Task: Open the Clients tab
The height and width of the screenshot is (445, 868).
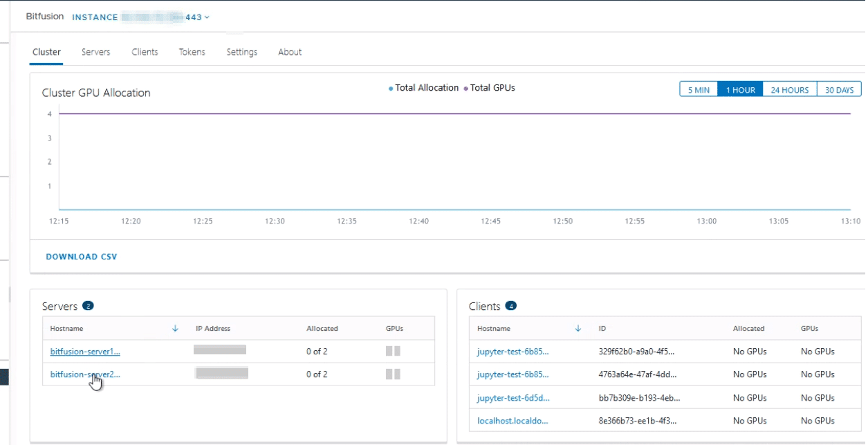Action: tap(145, 52)
